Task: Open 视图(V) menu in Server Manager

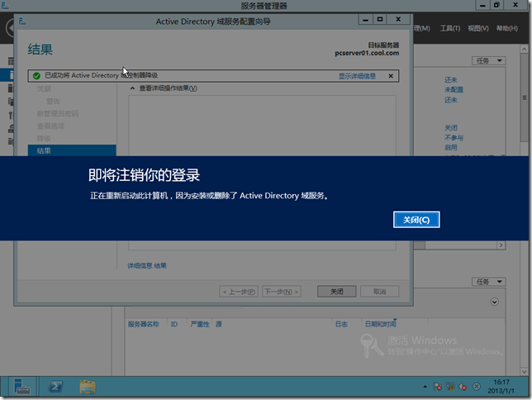Action: click(x=478, y=29)
